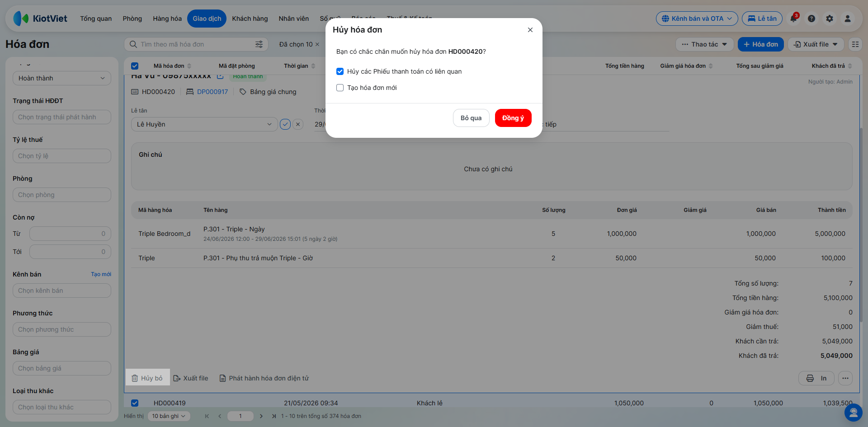Expand Thao tác dropdown
The height and width of the screenshot is (427, 868).
pos(705,44)
